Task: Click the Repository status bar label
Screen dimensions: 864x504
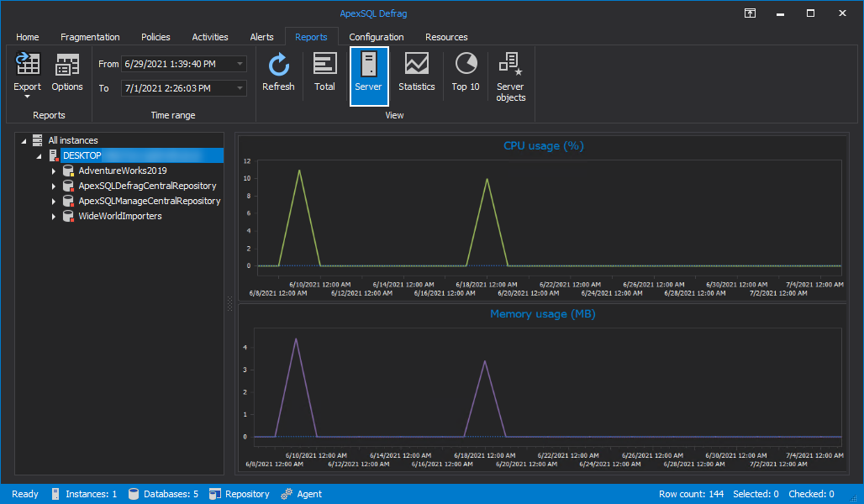Action: coord(247,494)
